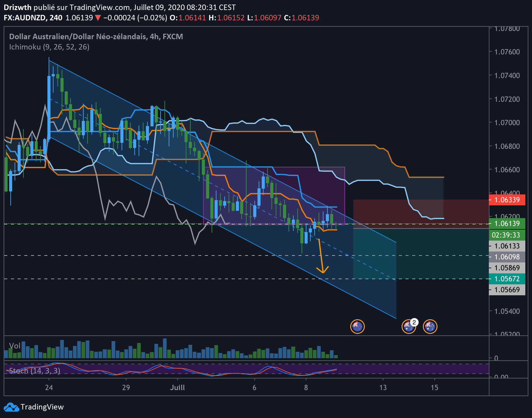Select the FX:AUDNZD, 240 symbol label

[33, 18]
